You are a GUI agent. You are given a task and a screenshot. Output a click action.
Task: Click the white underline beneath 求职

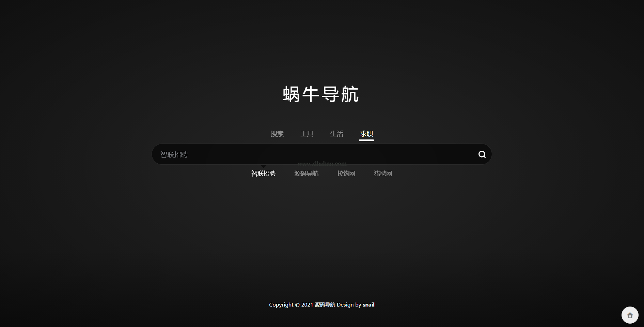click(x=366, y=140)
